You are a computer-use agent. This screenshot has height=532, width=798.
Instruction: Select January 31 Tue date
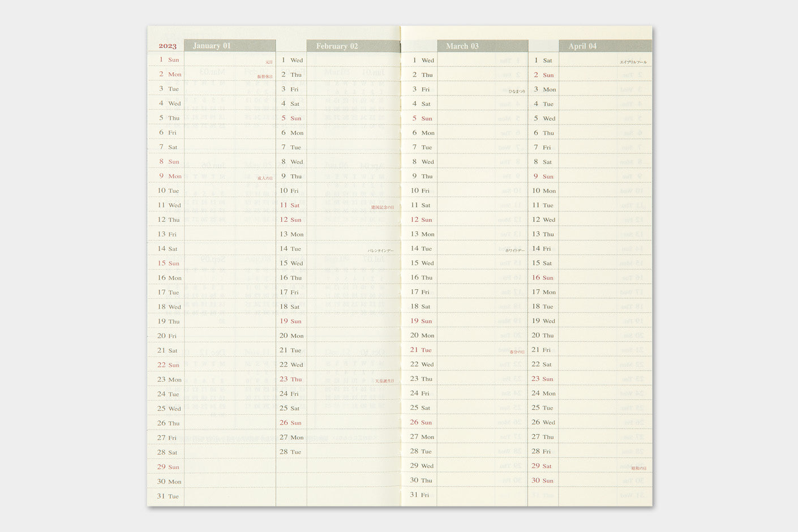[x=168, y=496]
